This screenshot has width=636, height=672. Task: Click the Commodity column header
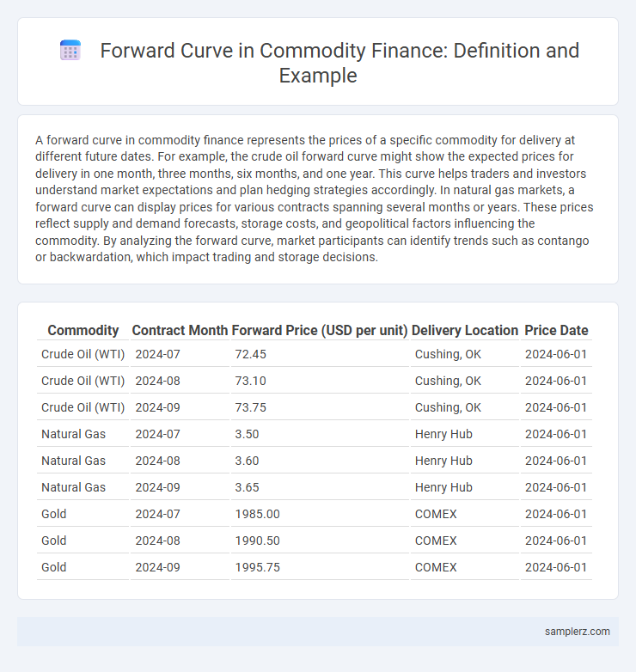(x=83, y=331)
